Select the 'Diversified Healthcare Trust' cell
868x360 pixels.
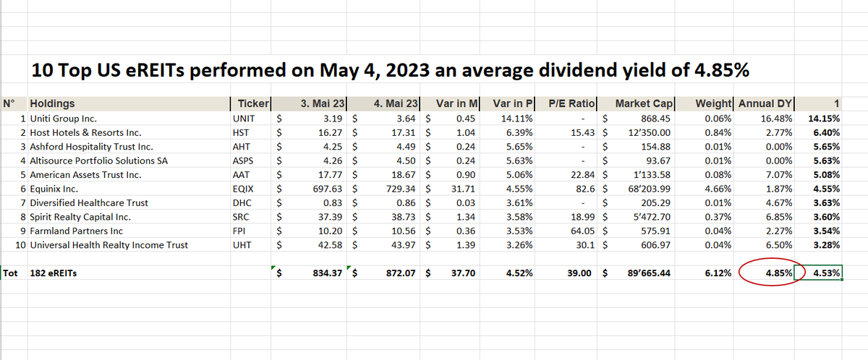coord(129,202)
